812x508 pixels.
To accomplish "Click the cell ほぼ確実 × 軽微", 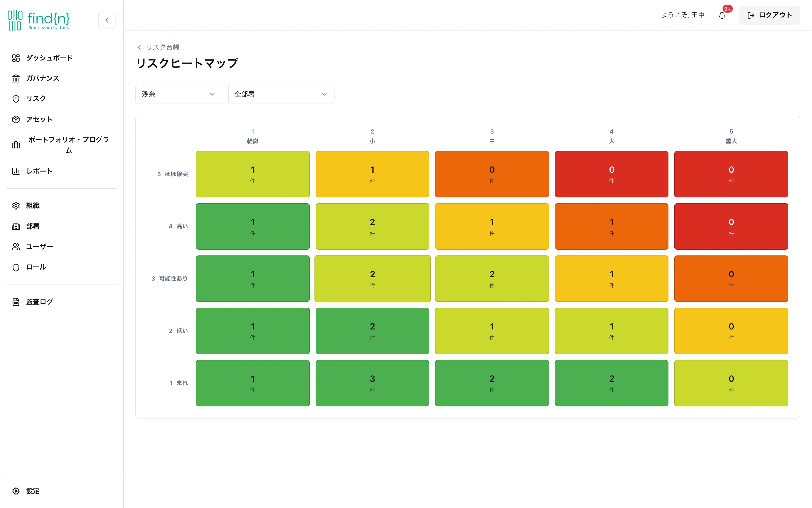I will click(x=253, y=174).
